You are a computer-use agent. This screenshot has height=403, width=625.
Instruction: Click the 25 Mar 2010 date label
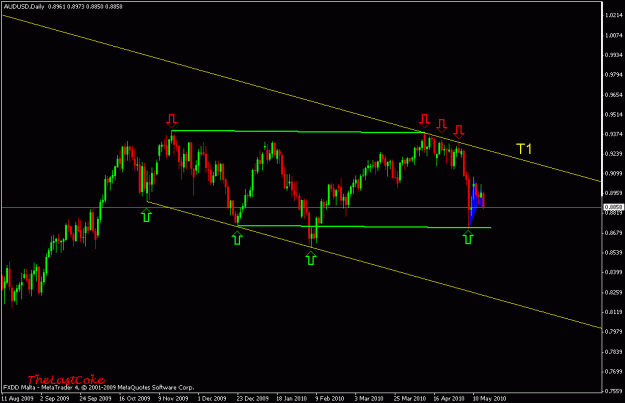coord(410,399)
